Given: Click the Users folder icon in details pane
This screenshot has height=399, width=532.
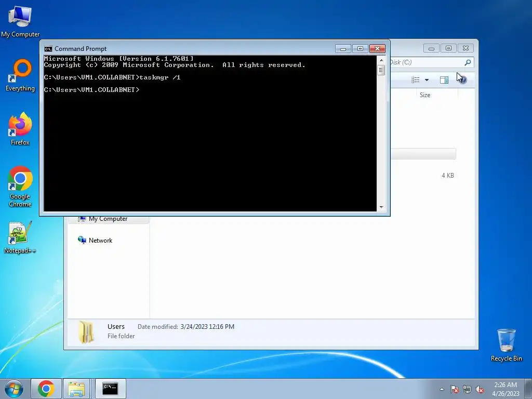Looking at the screenshot, I should coord(87,332).
